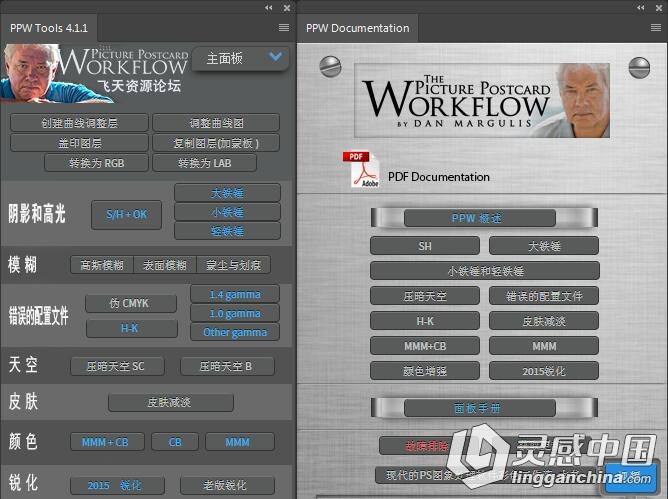Click the 调整曲线图 button
Viewport: 668px width, 499px height.
pos(216,123)
